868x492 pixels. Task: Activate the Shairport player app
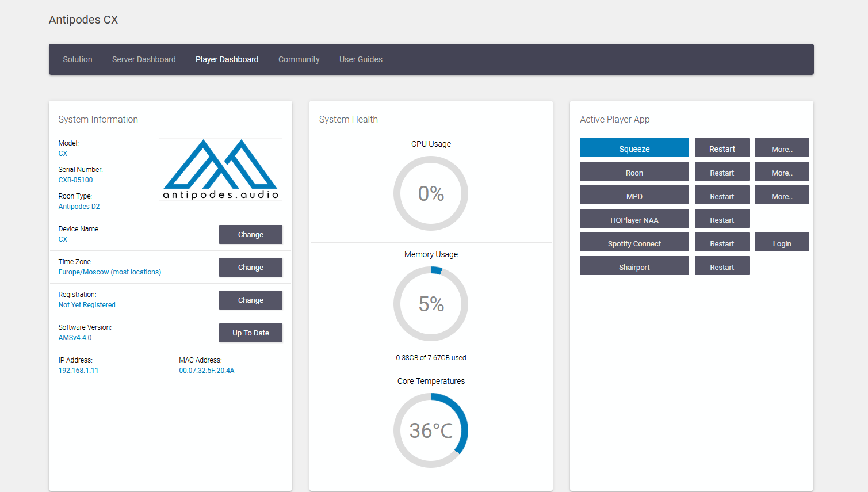(x=634, y=266)
